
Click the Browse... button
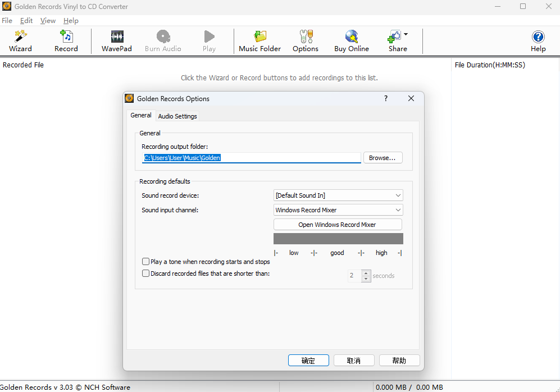(383, 158)
